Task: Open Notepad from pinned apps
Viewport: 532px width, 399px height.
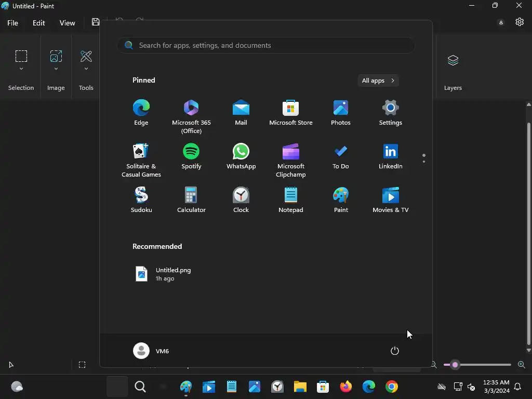Action: tap(291, 200)
